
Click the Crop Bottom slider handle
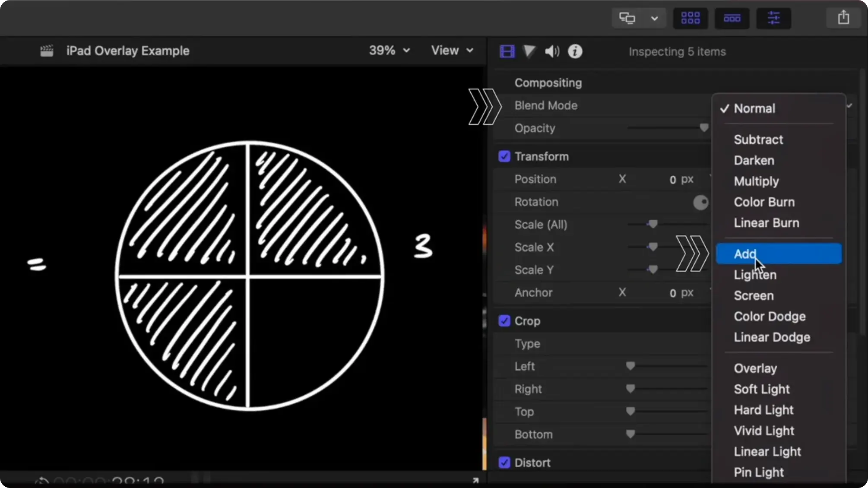pyautogui.click(x=630, y=434)
